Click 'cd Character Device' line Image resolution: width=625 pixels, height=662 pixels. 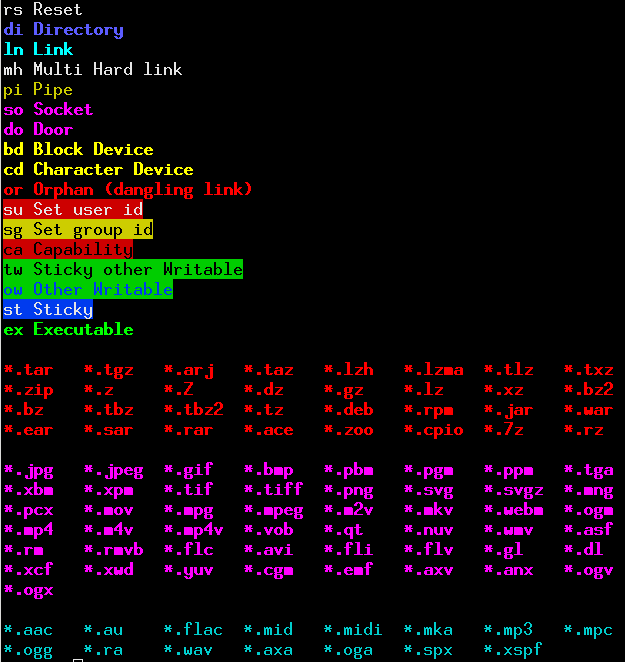click(98, 169)
